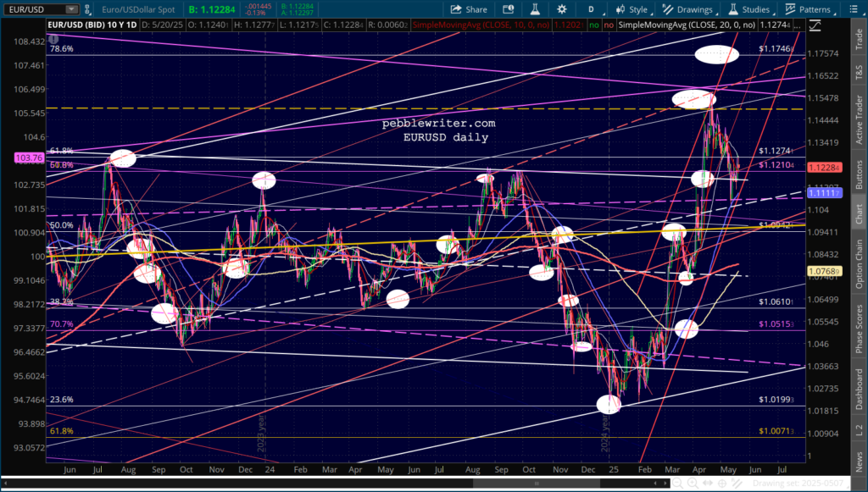
Task: Share the chart via Share button
Action: pos(468,9)
